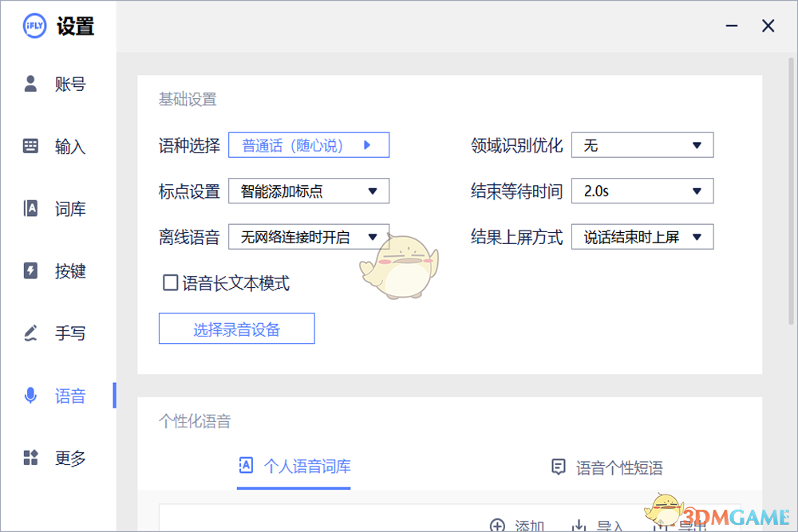798x532 pixels.
Task: Select the 输入 keyboard icon in sidebar
Action: pyautogui.click(x=31, y=146)
